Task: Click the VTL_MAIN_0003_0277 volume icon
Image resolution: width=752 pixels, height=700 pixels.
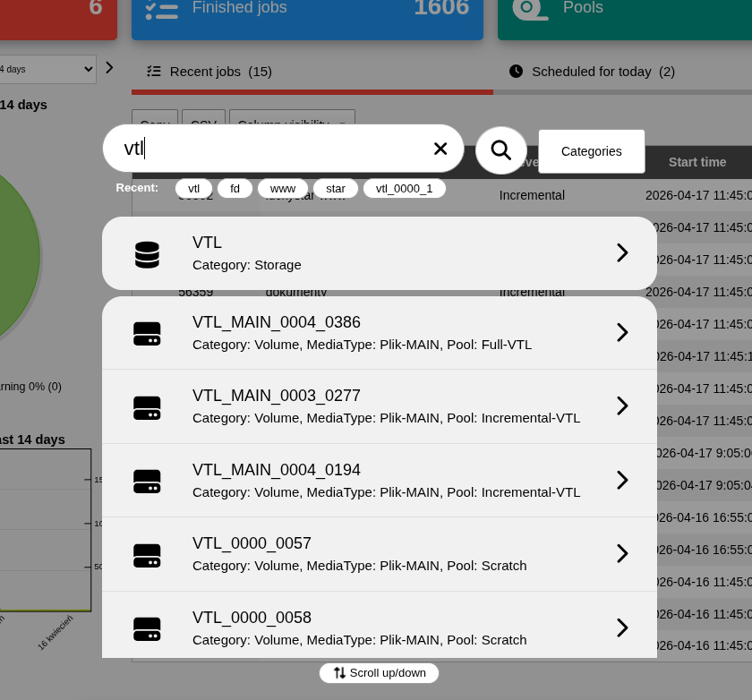Action: [147, 407]
